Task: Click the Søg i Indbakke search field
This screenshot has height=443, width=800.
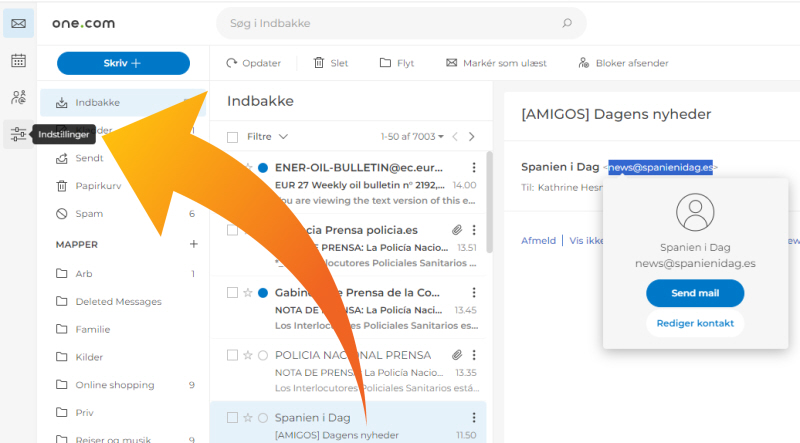Action: click(390, 23)
